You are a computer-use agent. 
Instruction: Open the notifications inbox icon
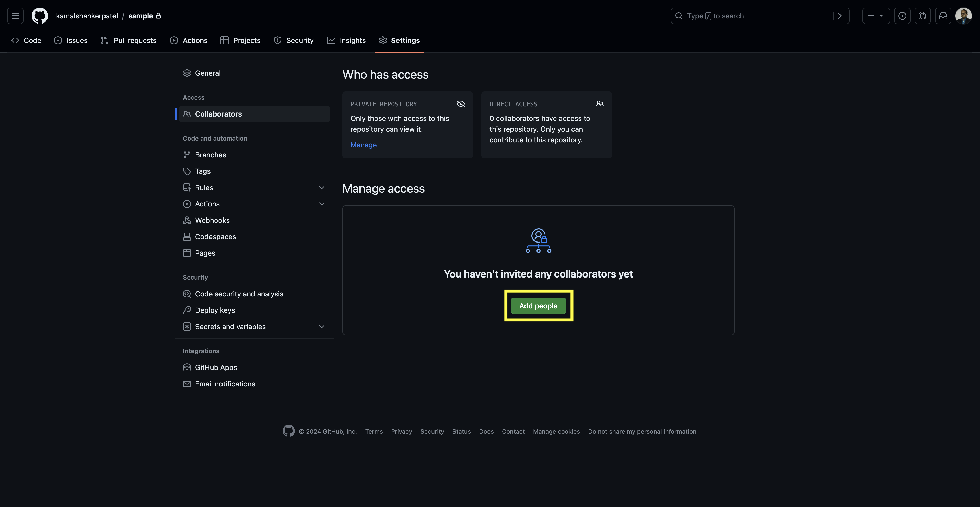(x=943, y=16)
